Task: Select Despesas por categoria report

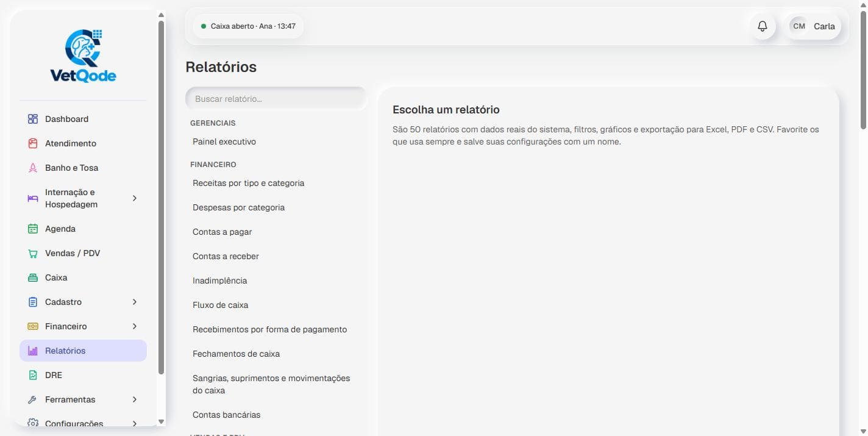Action: coord(277,207)
